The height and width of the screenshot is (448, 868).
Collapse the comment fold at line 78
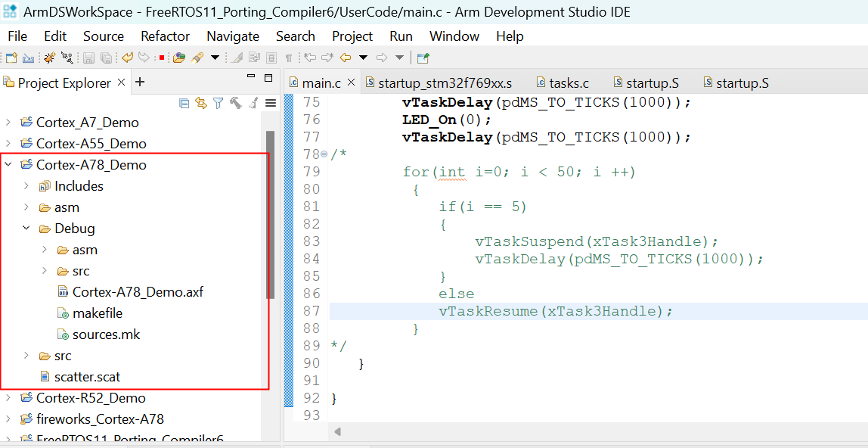[324, 154]
